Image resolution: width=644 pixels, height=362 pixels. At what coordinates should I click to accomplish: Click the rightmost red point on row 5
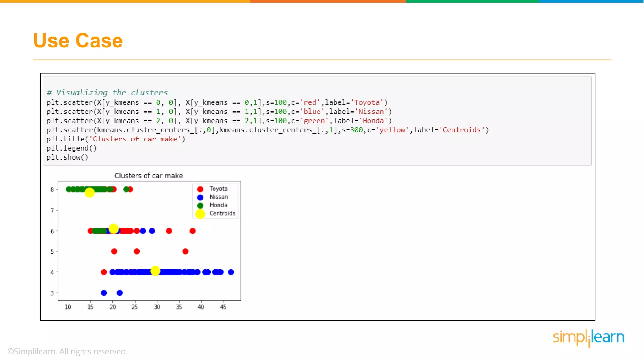[x=186, y=251]
